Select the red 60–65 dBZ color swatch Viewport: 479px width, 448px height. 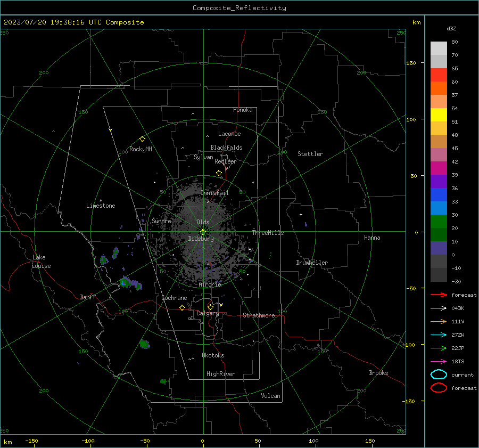[439, 75]
